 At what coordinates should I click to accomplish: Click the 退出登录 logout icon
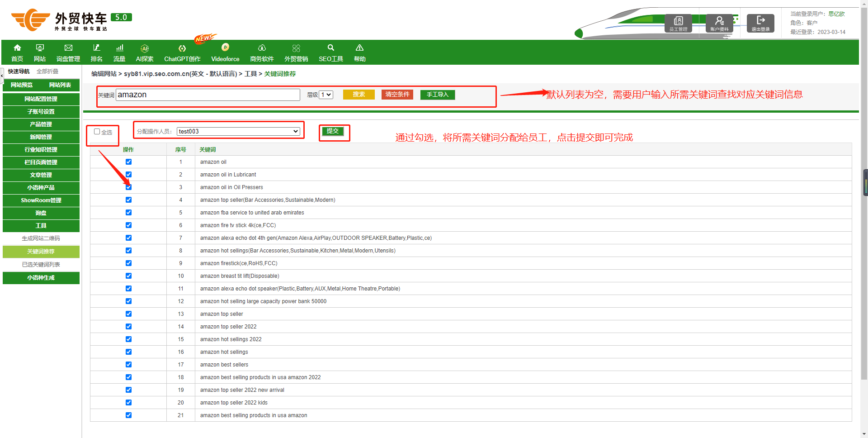coord(760,23)
